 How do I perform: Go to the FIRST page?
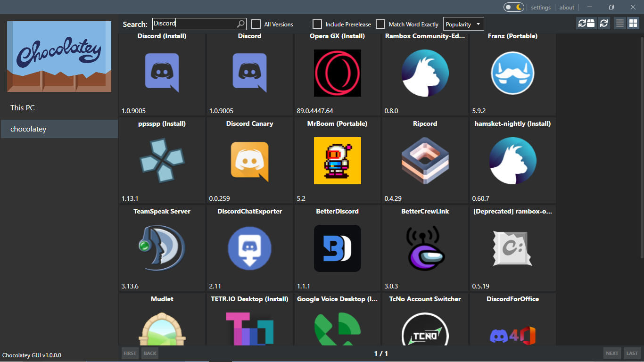pos(130,353)
